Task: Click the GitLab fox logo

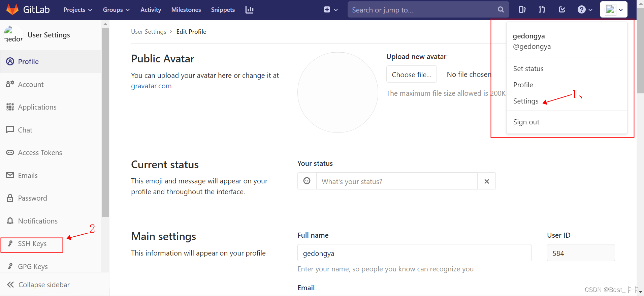Action: 12,9
